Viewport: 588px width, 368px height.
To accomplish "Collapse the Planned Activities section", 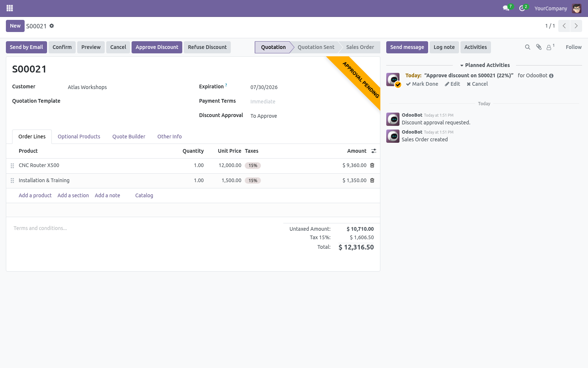I will (485, 65).
